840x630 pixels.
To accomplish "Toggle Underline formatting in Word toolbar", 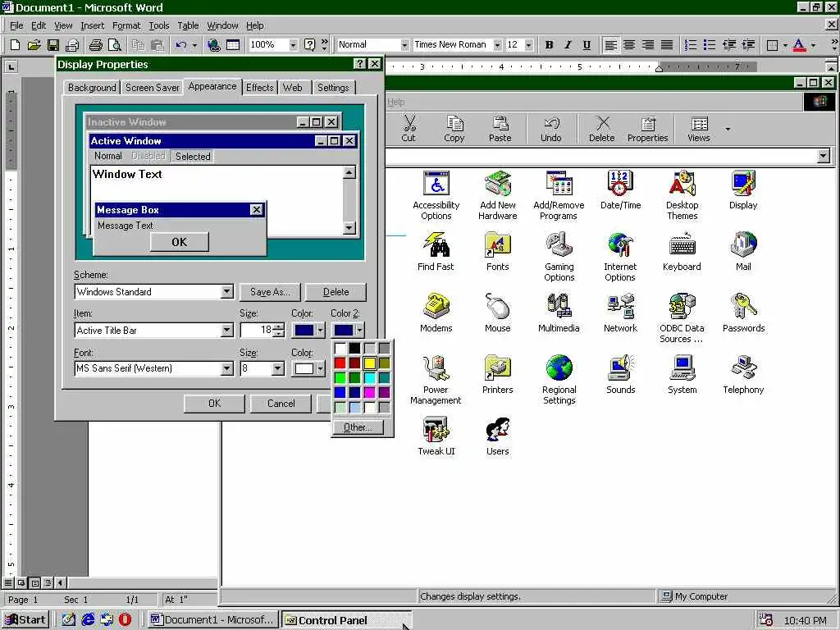I will 587,45.
